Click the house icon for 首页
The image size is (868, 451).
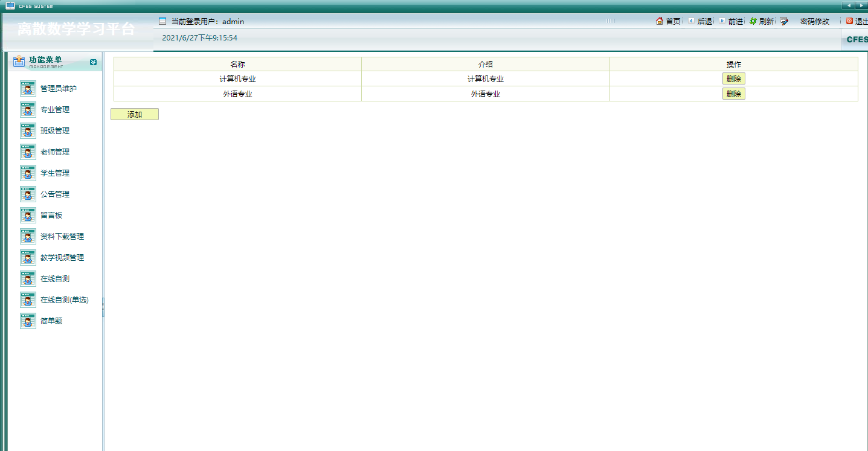[660, 21]
